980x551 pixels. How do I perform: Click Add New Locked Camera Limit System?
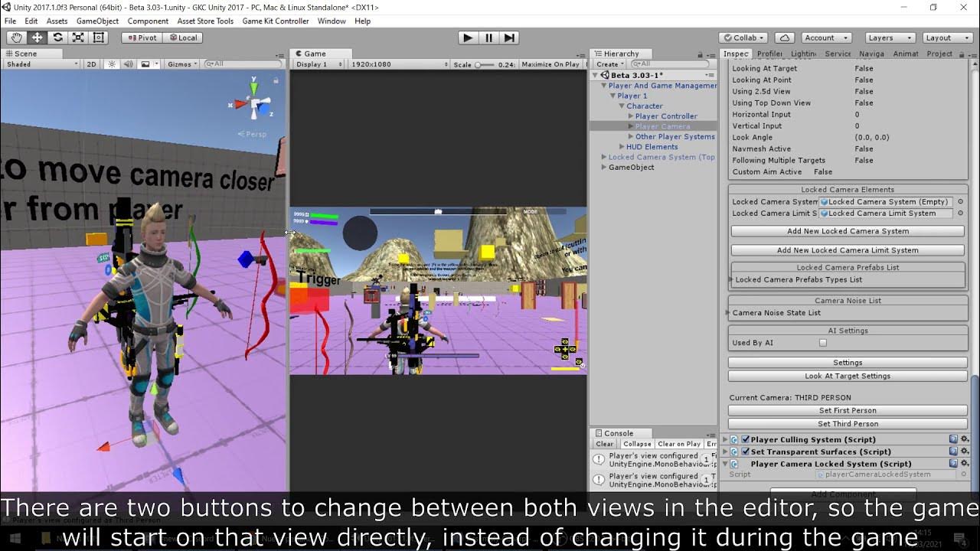848,250
